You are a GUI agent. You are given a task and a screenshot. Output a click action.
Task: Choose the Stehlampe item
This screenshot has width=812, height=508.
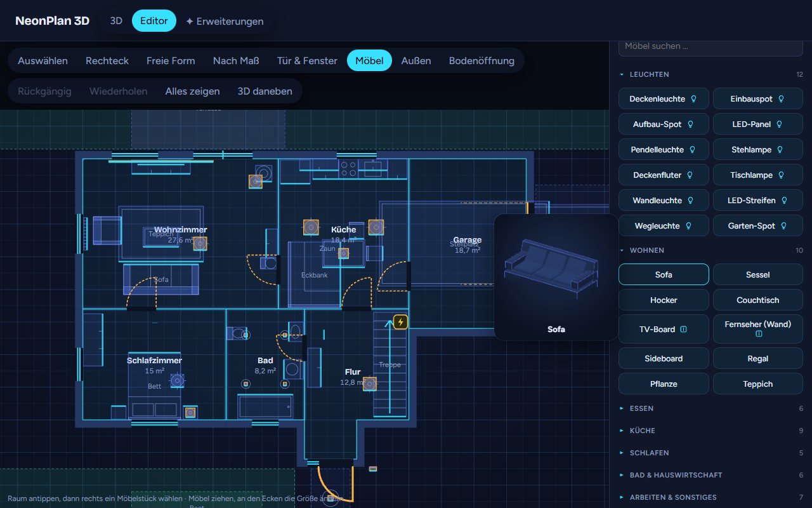point(758,150)
